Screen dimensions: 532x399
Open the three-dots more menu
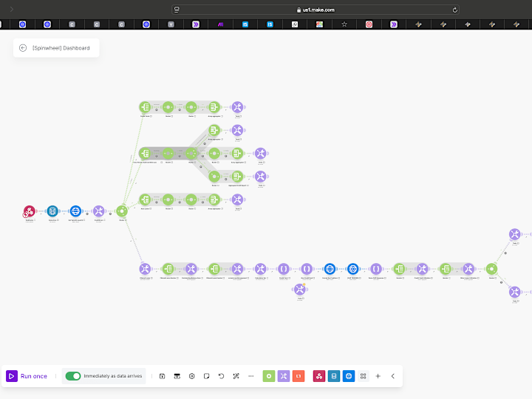coord(251,376)
